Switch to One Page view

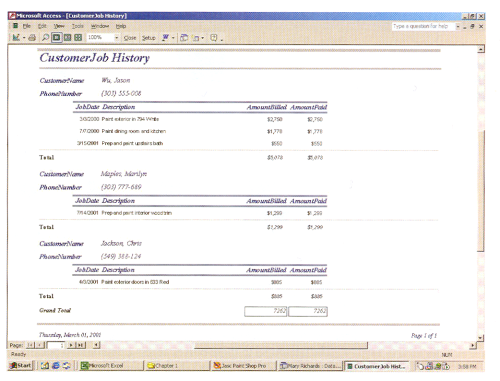click(x=56, y=38)
